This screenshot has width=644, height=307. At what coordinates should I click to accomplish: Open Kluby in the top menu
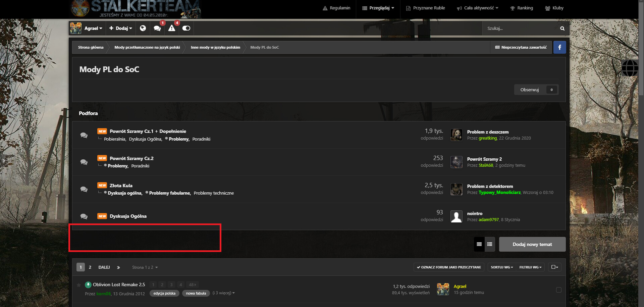554,8
